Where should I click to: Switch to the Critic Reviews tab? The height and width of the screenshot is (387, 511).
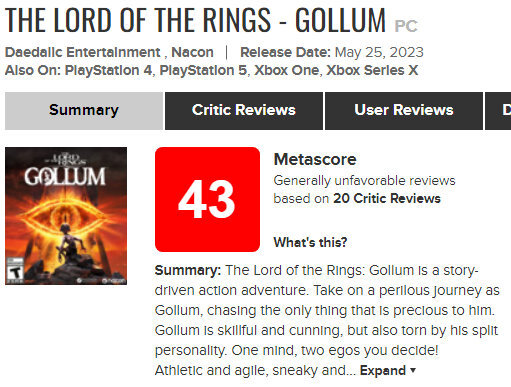[x=244, y=111]
